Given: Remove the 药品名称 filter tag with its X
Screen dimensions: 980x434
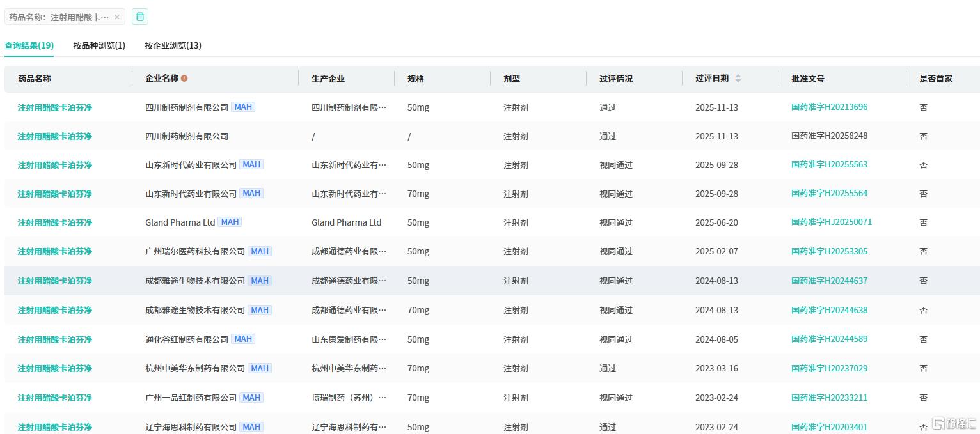Looking at the screenshot, I should point(117,17).
